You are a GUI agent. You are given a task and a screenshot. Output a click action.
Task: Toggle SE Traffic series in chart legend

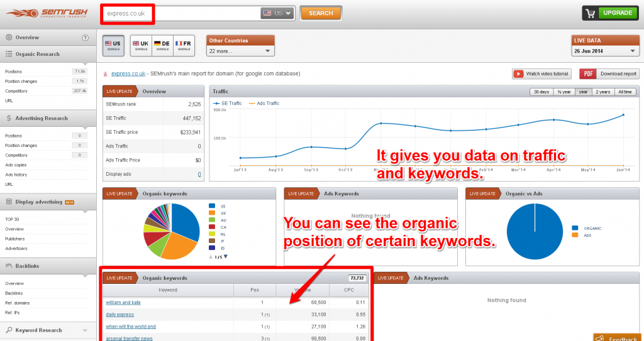[x=228, y=104]
